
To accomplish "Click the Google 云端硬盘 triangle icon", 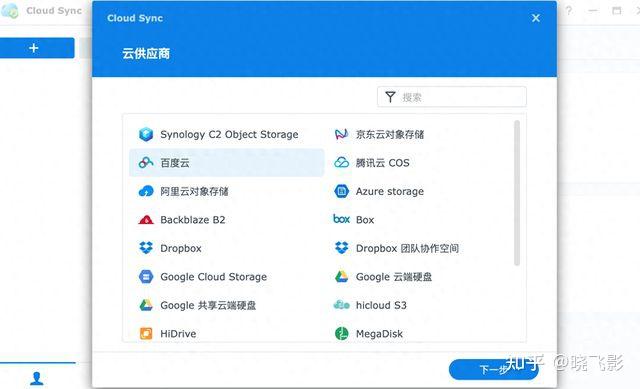I will 341,277.
